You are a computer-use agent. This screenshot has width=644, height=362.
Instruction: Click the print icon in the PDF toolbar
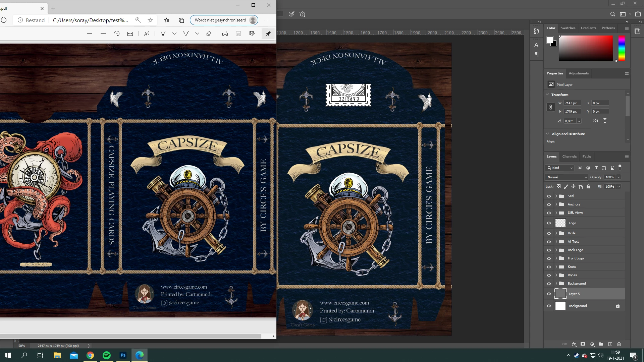[225, 34]
